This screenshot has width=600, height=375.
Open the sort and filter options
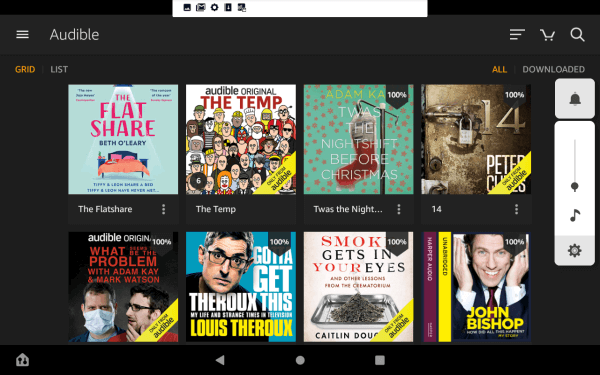tap(517, 34)
